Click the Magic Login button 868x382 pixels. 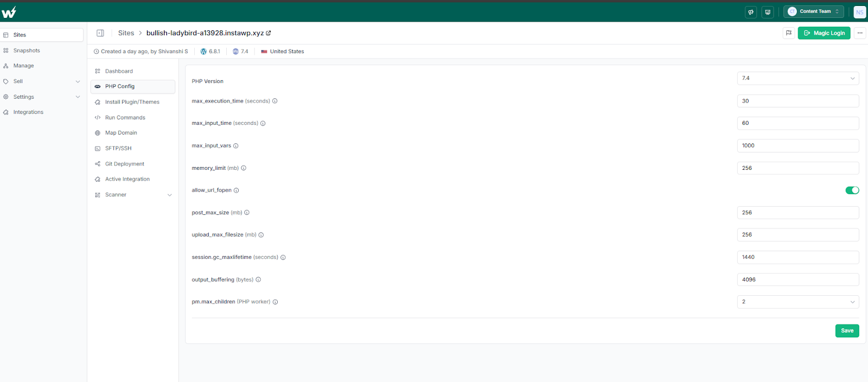[x=824, y=33]
